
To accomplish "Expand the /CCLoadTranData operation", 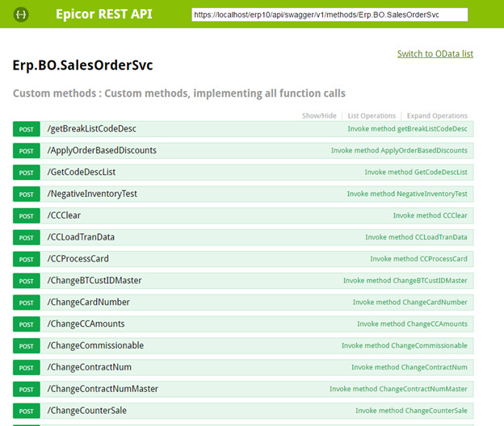I will pyautogui.click(x=81, y=237).
